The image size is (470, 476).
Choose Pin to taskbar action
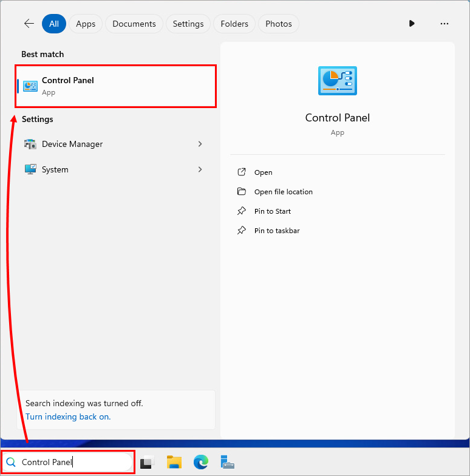(276, 231)
